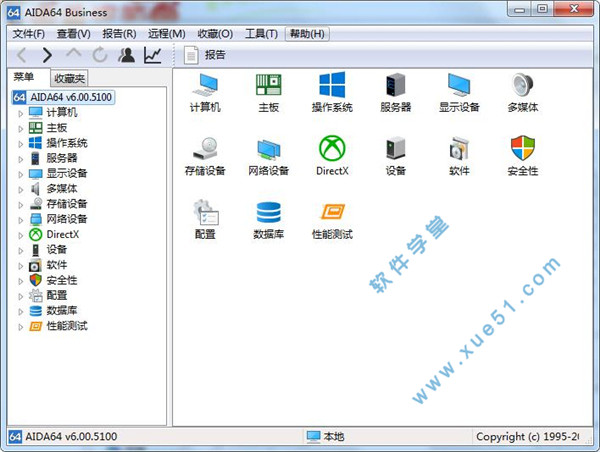Image resolution: width=600 pixels, height=452 pixels.
Task: Open the 帮助(H) menu
Action: point(307,34)
